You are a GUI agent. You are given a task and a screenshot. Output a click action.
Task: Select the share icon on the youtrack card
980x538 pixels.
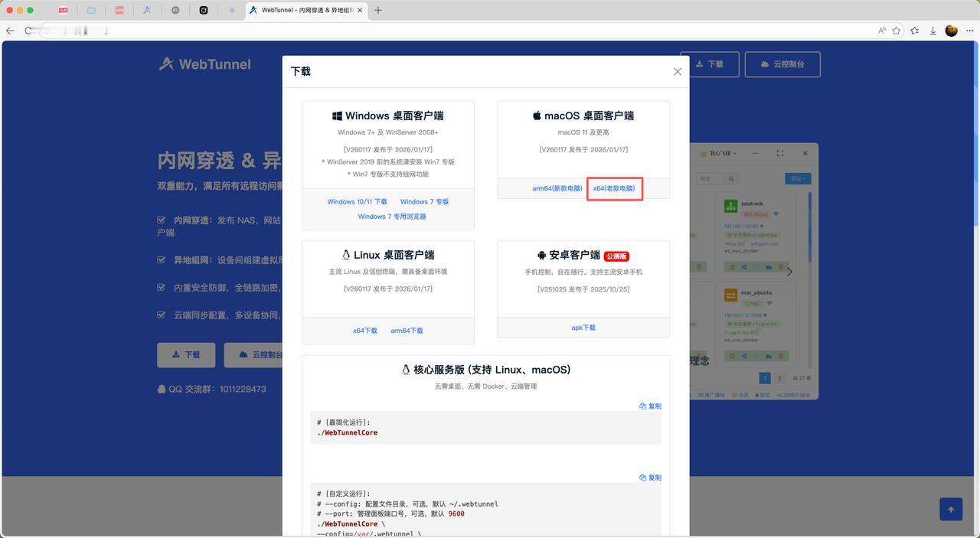744,267
